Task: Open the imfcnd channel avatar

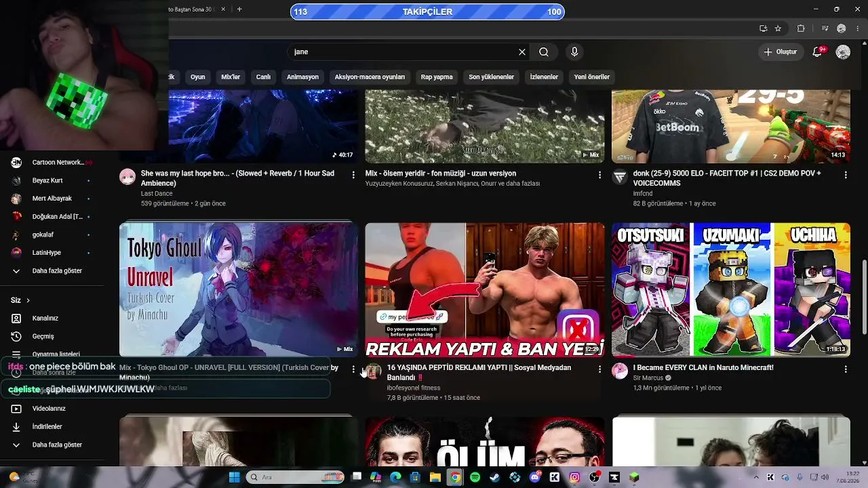Action: click(620, 177)
